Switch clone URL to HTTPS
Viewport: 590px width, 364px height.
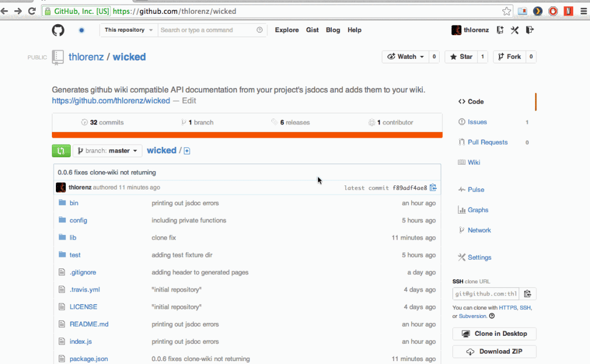(508, 308)
